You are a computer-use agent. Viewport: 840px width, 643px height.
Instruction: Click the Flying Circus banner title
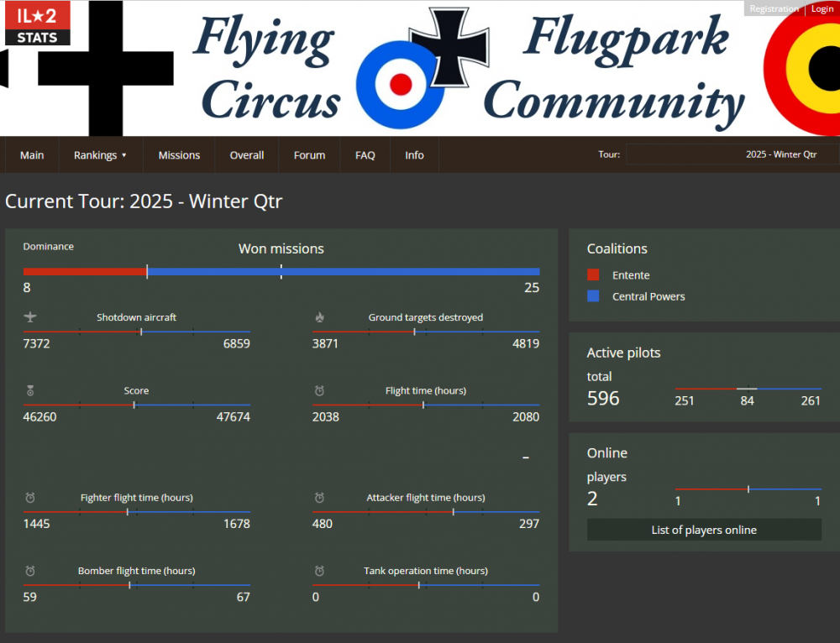268,68
